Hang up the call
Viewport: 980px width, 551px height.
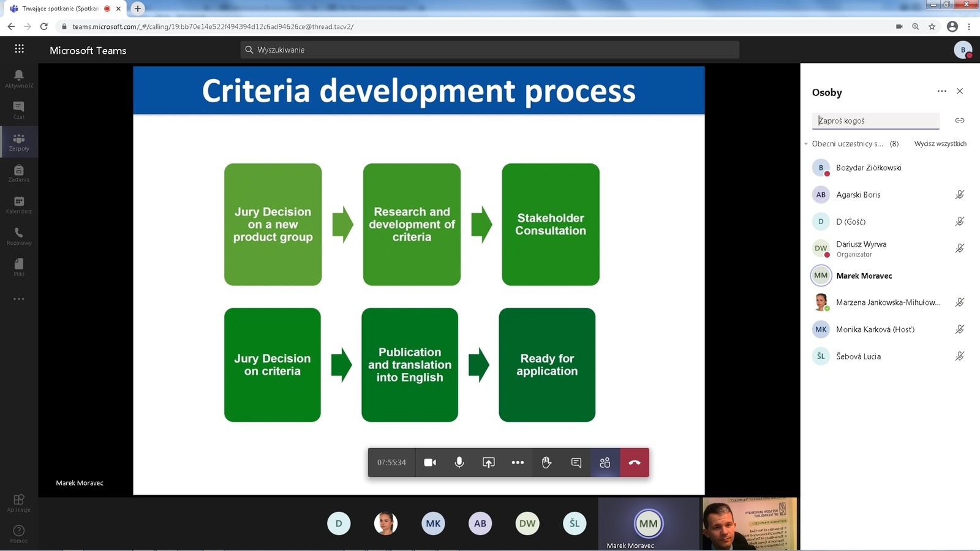point(635,462)
